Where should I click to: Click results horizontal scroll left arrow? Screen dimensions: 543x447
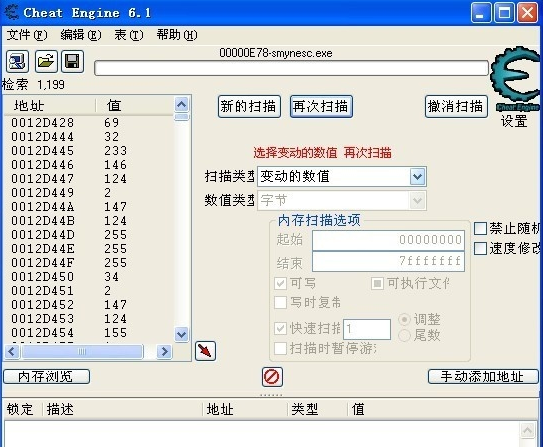click(x=12, y=352)
